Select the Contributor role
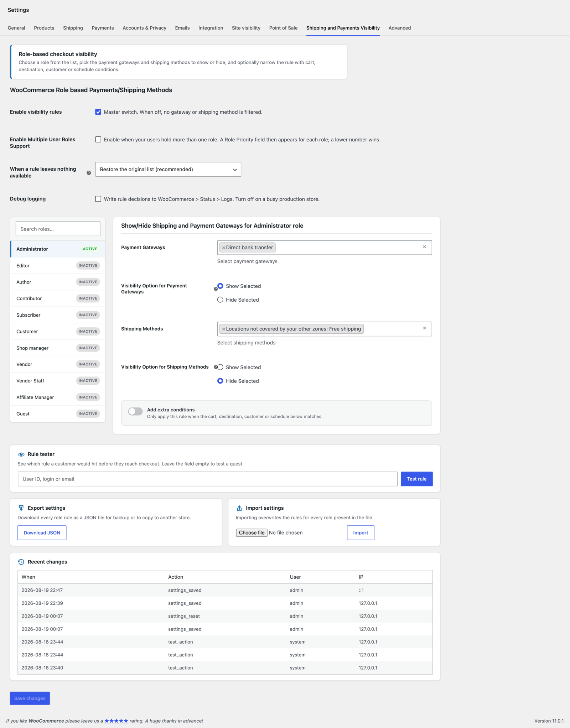This screenshot has height=728, width=570. (x=58, y=298)
